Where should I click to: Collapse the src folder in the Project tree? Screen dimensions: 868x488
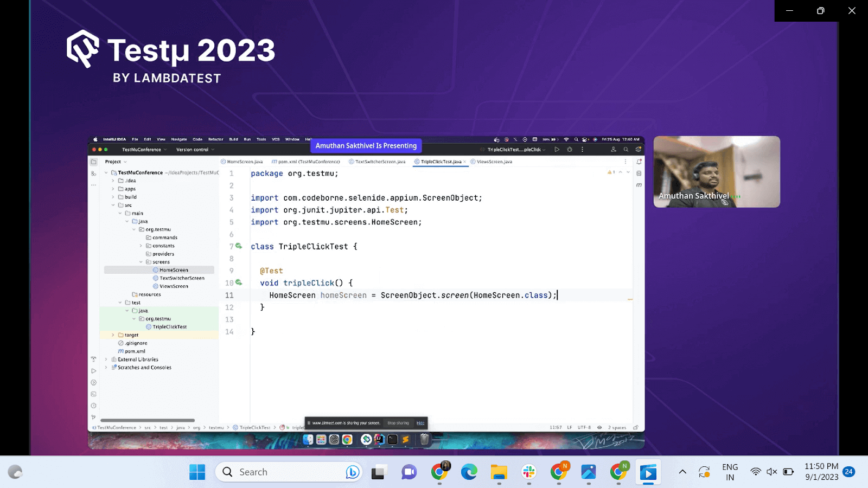pos(113,205)
